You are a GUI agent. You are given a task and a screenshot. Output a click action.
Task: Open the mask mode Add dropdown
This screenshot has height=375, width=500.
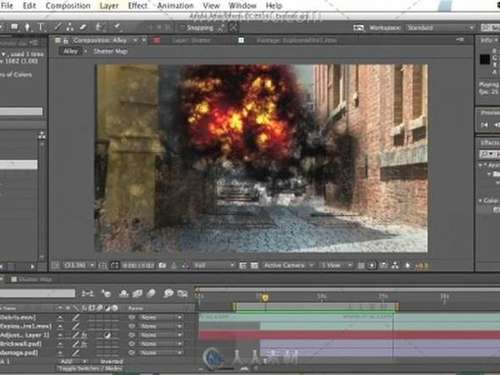tap(73, 361)
